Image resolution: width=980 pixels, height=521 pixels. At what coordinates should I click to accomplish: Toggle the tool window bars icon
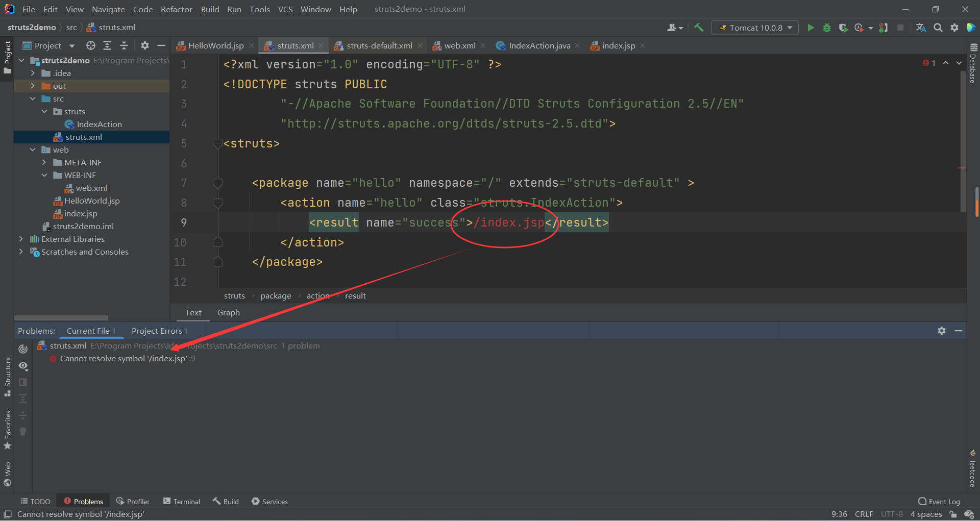tap(8, 514)
